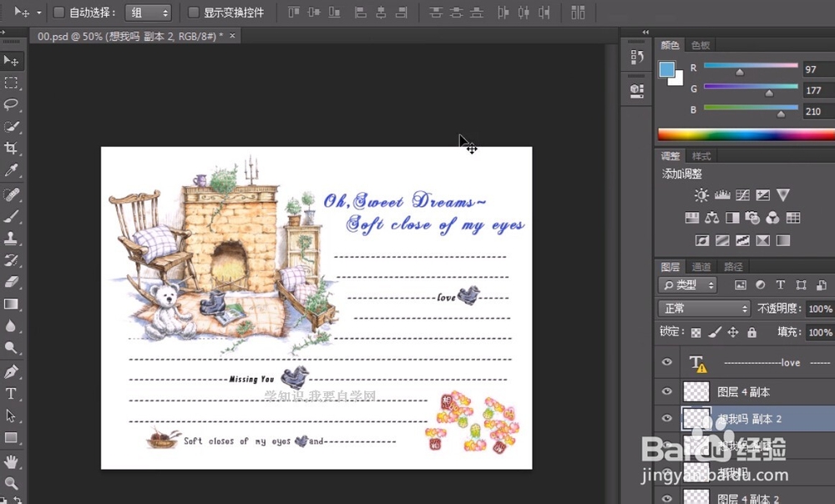Close the 00.psd document tab
Viewport: 835px width, 504px height.
tap(232, 36)
